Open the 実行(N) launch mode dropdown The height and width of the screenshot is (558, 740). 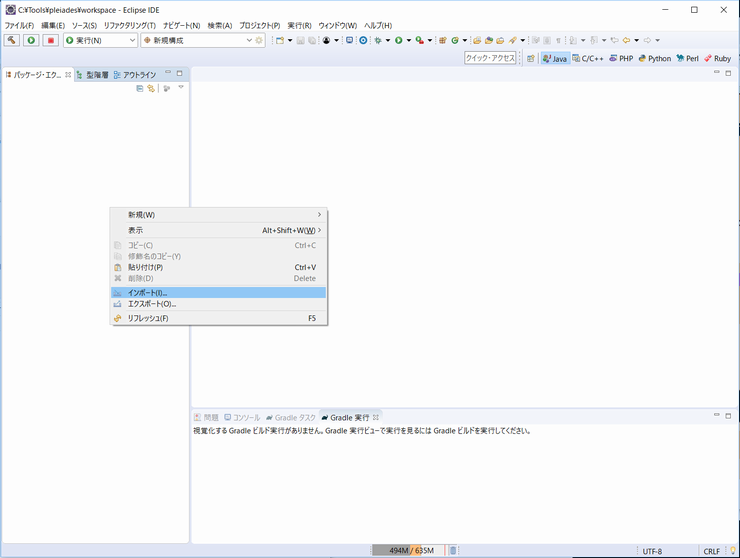tap(100, 40)
